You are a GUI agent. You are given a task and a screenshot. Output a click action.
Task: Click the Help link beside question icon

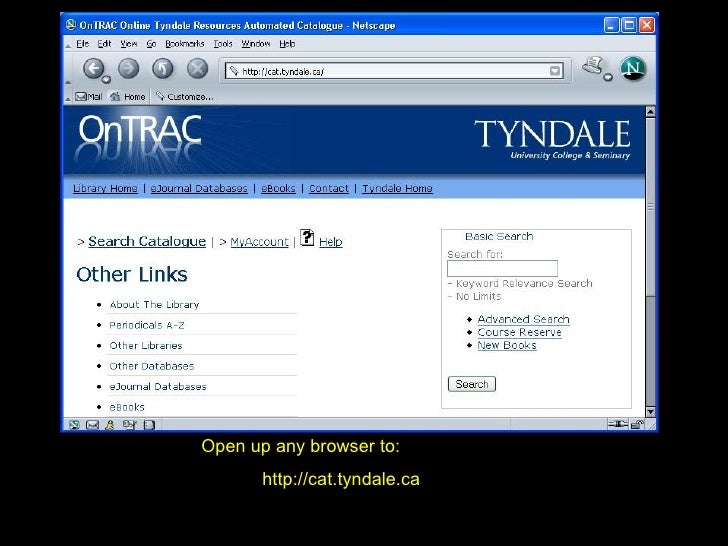coord(331,242)
